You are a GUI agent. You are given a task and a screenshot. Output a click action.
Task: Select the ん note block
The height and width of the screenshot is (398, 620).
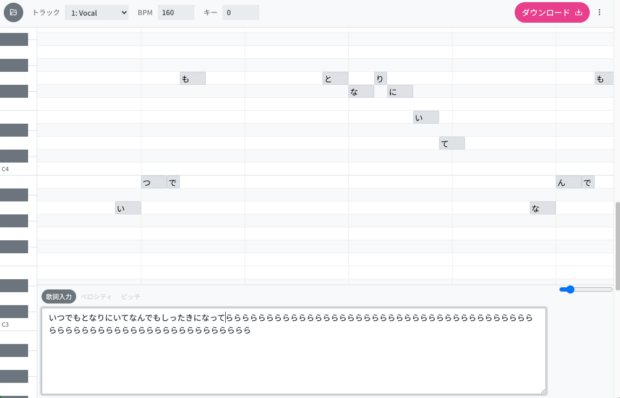tap(569, 182)
